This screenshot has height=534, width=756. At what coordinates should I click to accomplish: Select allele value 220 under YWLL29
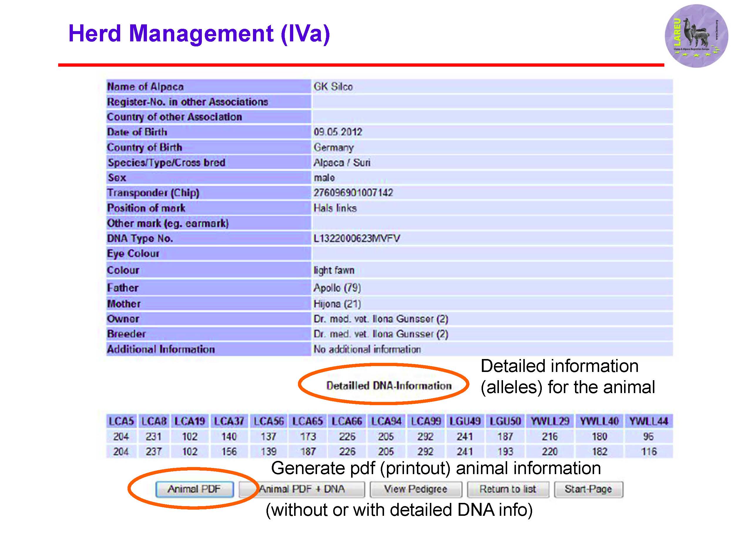[550, 452]
